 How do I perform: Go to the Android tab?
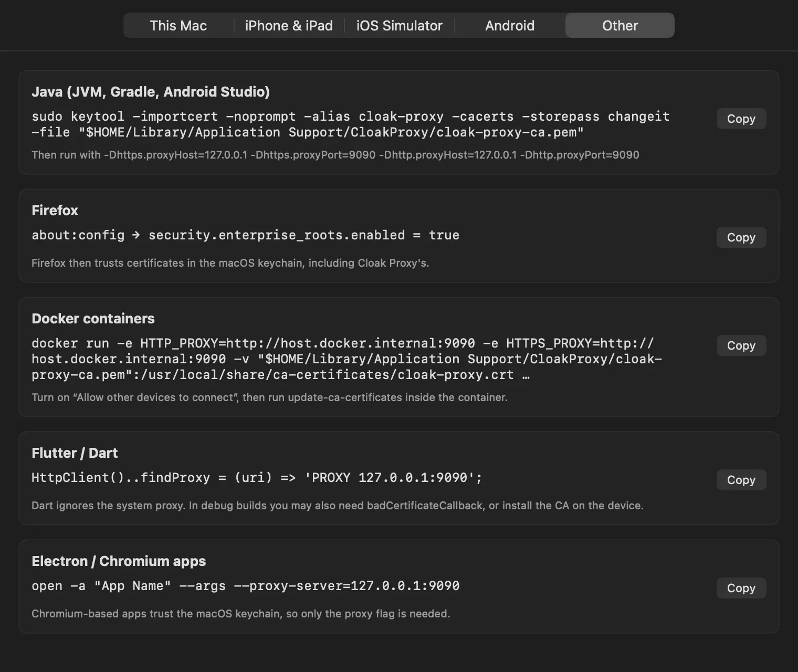(510, 25)
